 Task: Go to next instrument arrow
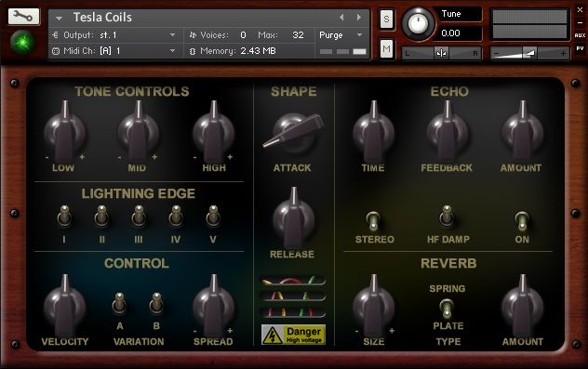[x=359, y=18]
